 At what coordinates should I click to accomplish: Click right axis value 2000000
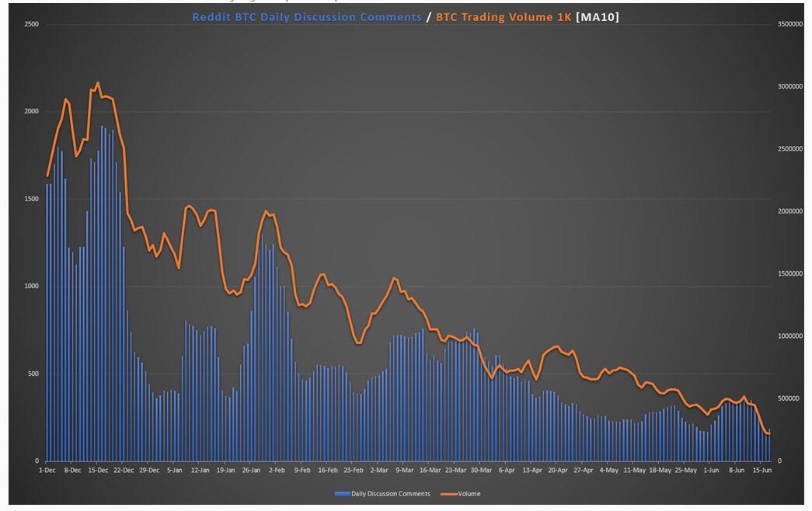coord(790,211)
